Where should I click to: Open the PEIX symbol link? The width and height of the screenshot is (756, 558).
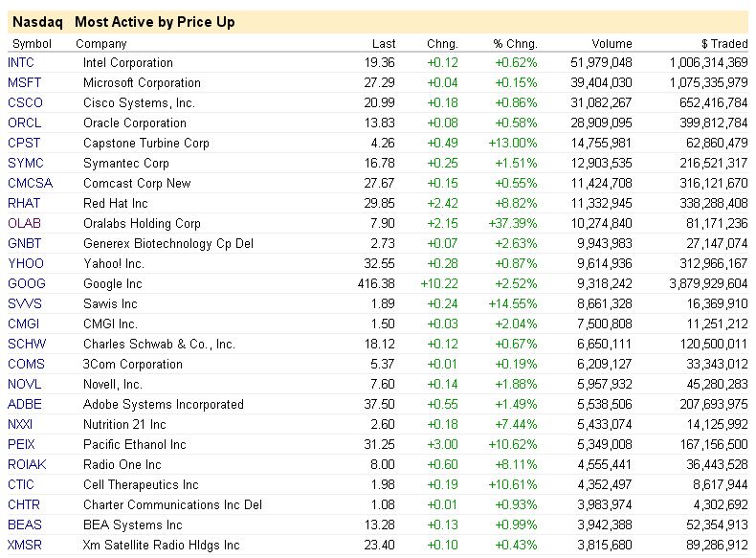coord(22,445)
